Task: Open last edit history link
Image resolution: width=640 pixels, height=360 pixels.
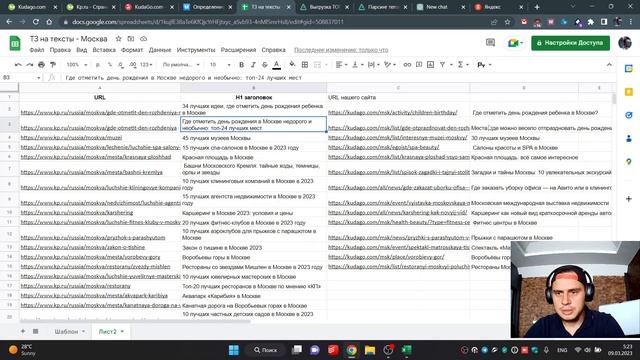Action: tap(341, 50)
